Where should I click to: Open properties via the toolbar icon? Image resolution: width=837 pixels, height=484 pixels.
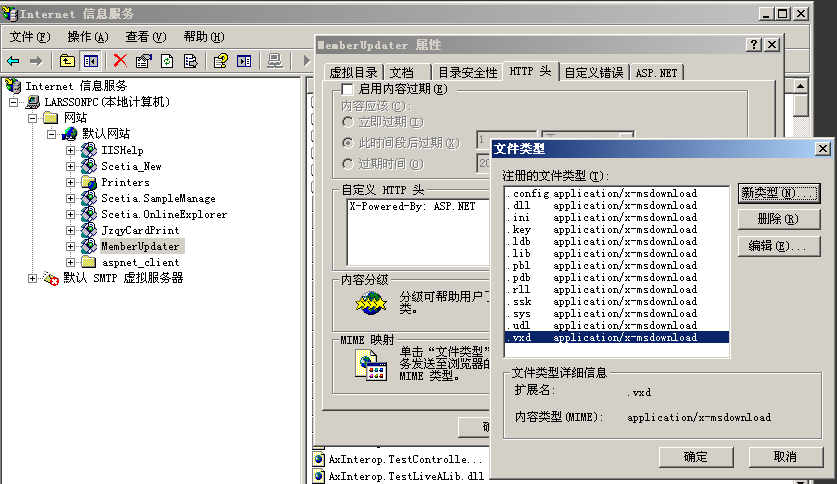pyautogui.click(x=144, y=61)
